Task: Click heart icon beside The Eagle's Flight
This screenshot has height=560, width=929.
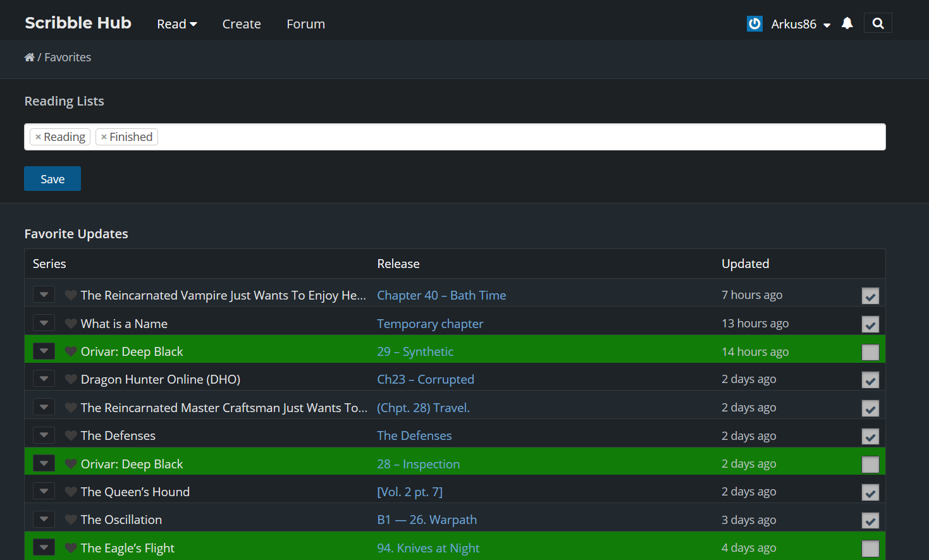Action: pos(71,548)
